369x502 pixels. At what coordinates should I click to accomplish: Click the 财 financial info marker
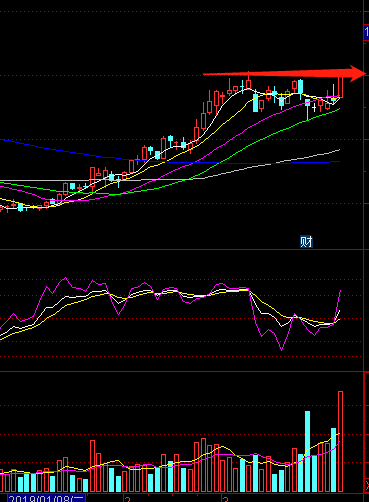(306, 242)
